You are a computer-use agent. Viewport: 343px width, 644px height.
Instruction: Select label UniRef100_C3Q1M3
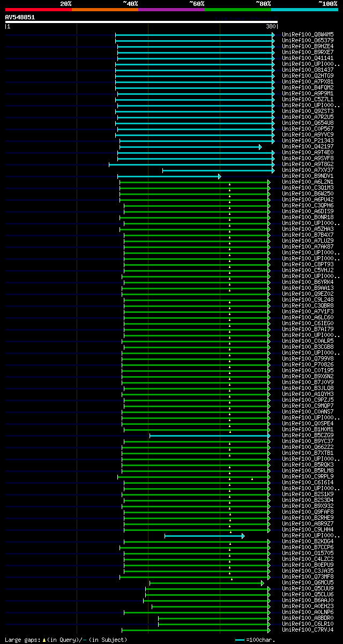[308, 188]
